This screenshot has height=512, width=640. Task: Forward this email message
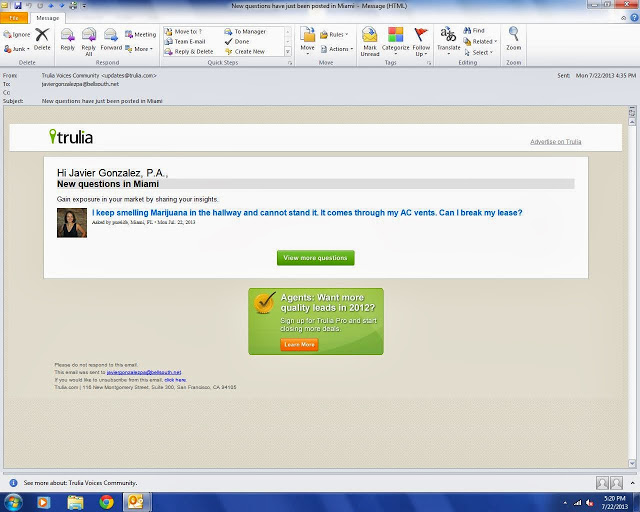pyautogui.click(x=111, y=40)
